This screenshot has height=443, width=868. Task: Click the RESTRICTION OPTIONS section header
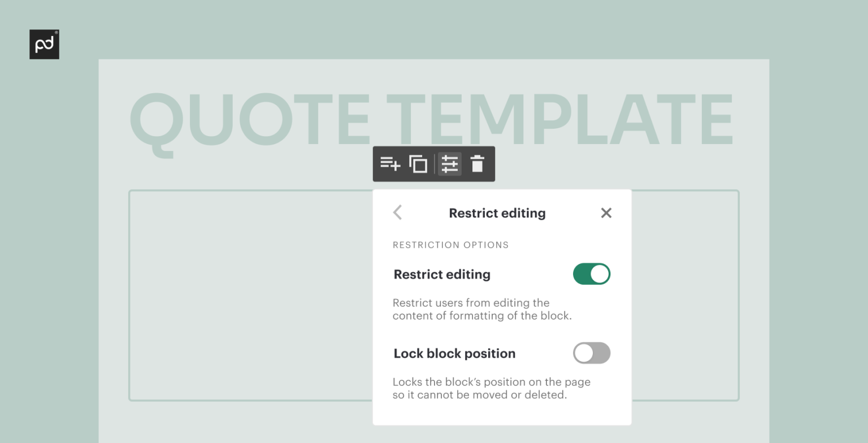point(450,245)
